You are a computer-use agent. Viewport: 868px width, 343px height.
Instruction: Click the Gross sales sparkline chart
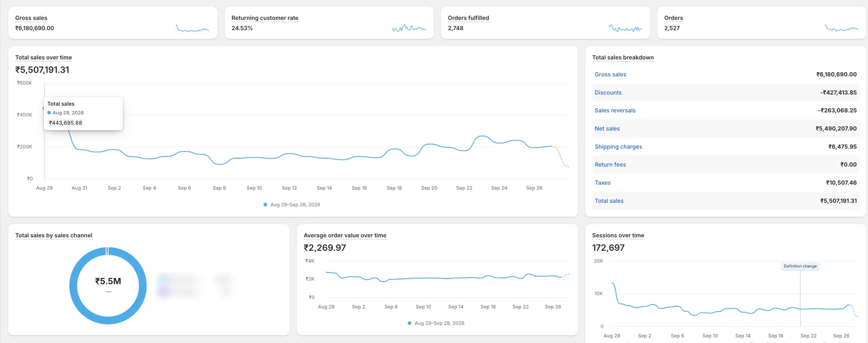[x=193, y=28]
